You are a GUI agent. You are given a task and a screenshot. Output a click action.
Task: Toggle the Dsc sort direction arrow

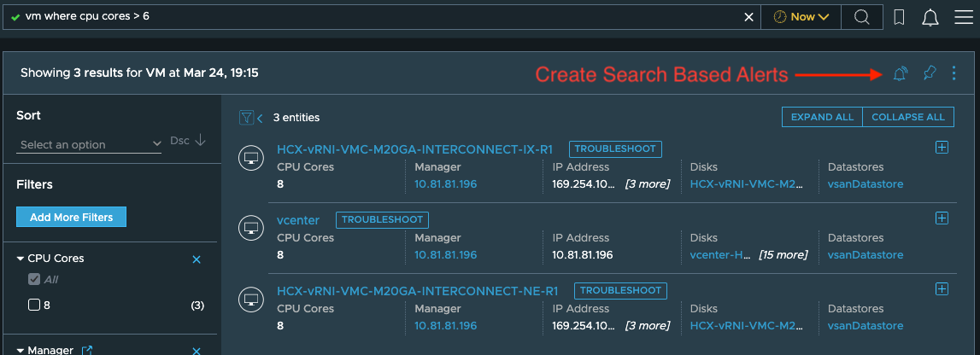coord(200,141)
